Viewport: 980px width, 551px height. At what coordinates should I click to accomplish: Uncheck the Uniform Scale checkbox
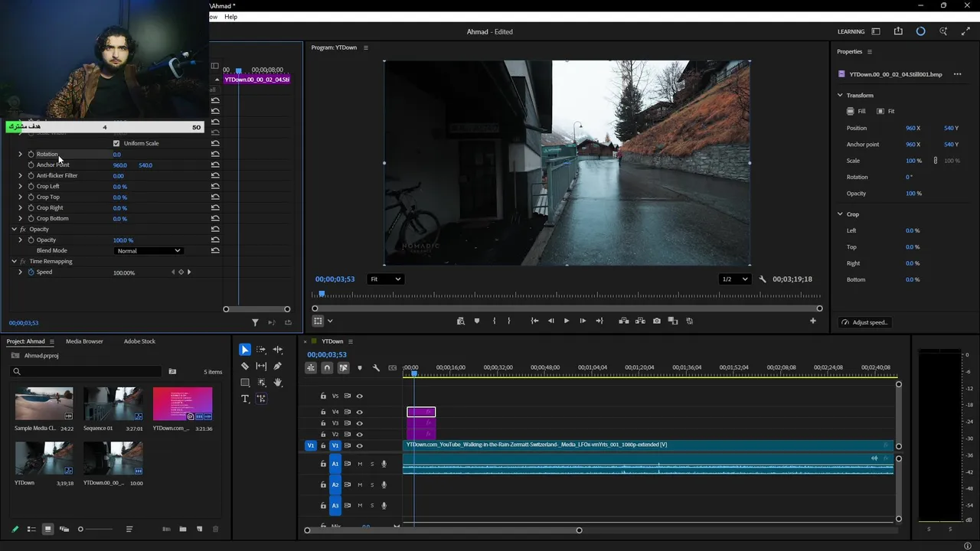(x=116, y=143)
